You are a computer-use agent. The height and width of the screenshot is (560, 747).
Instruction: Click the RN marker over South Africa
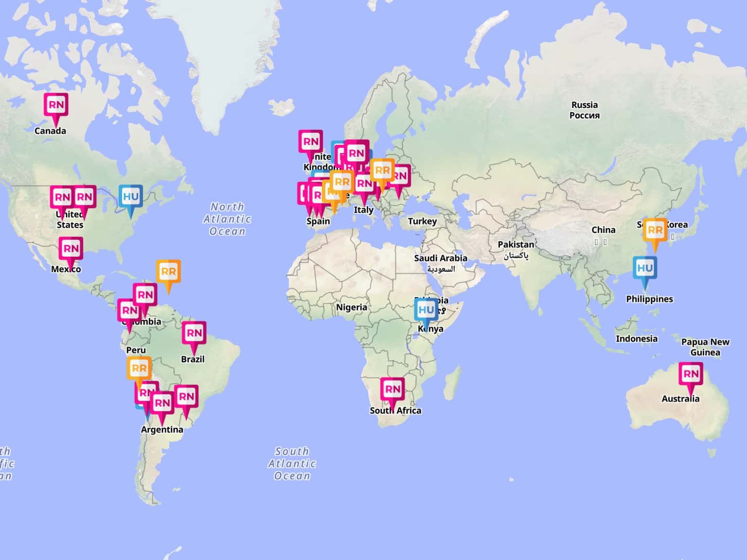[x=392, y=389]
